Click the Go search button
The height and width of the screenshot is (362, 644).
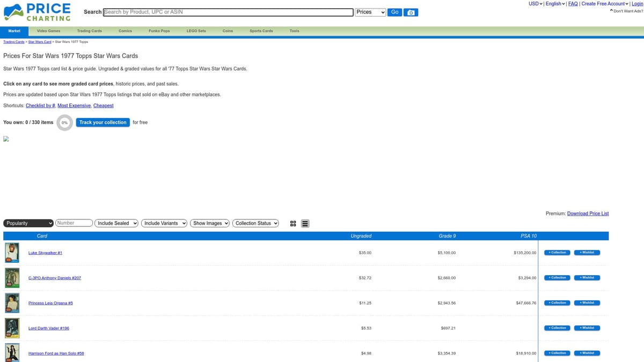pos(394,12)
